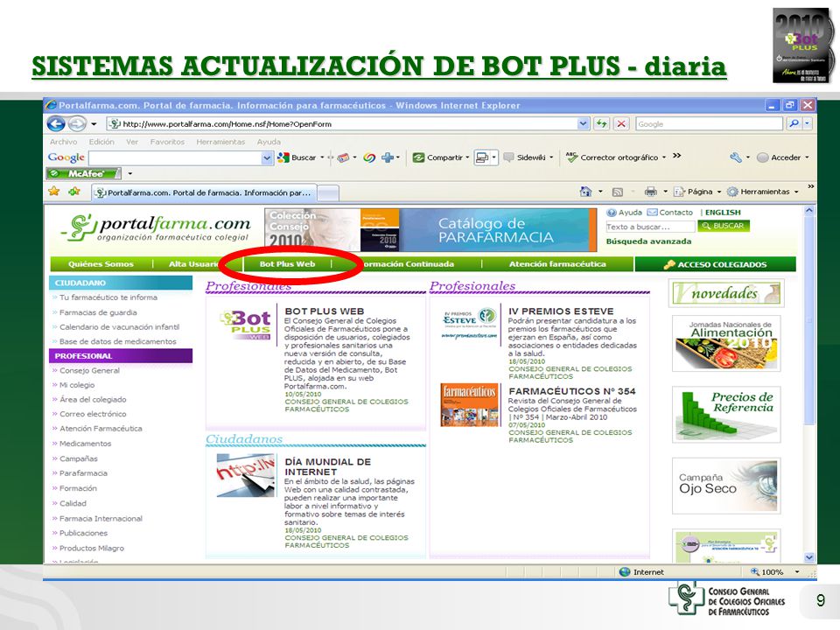This screenshot has height=630, width=840.
Task: Open the address bar URL dropdown
Action: tap(584, 123)
